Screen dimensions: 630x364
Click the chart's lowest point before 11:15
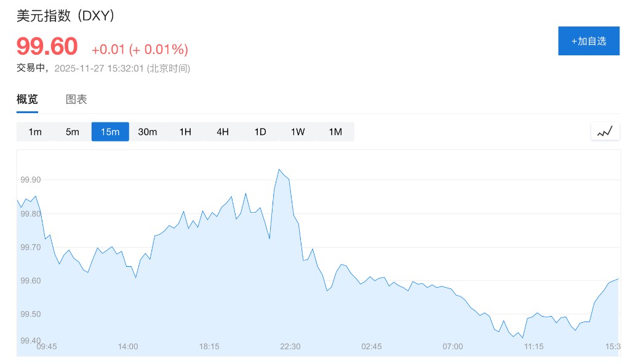pyautogui.click(x=522, y=338)
